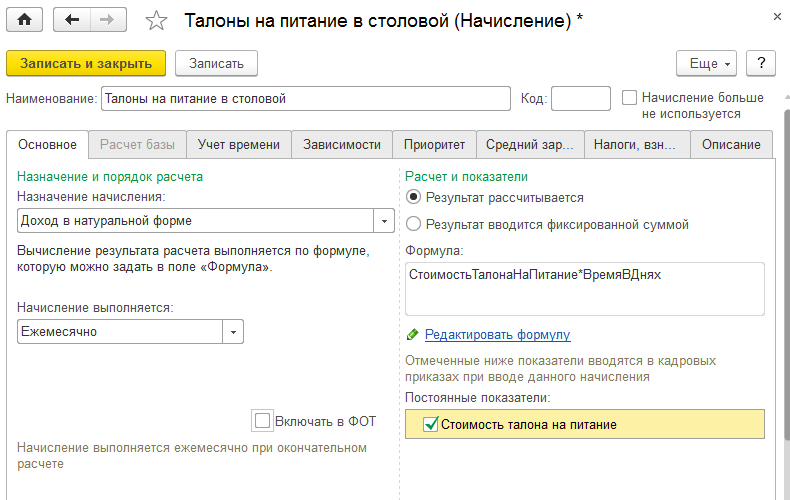This screenshot has height=500, width=790.
Task: Click the pencil icon near Редактировать формулу
Action: pyautogui.click(x=413, y=335)
